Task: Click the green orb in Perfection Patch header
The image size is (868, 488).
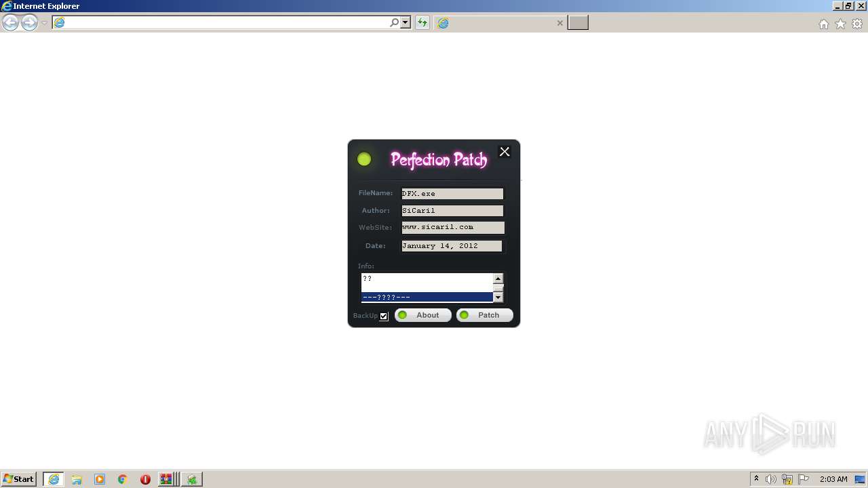Action: [x=364, y=159]
